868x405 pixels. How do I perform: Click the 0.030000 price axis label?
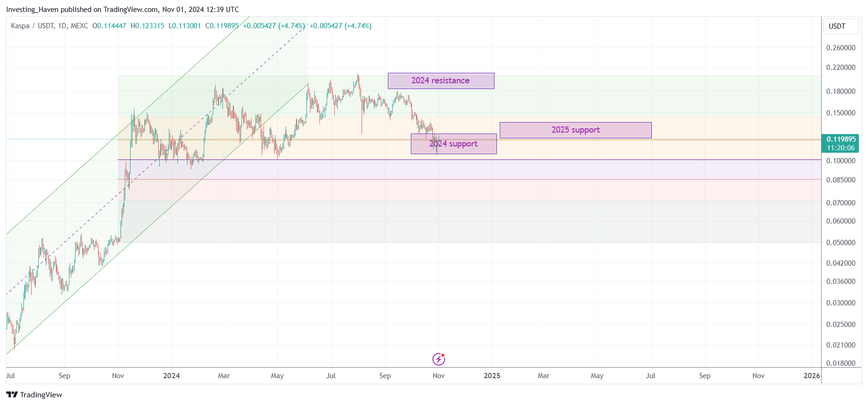841,303
